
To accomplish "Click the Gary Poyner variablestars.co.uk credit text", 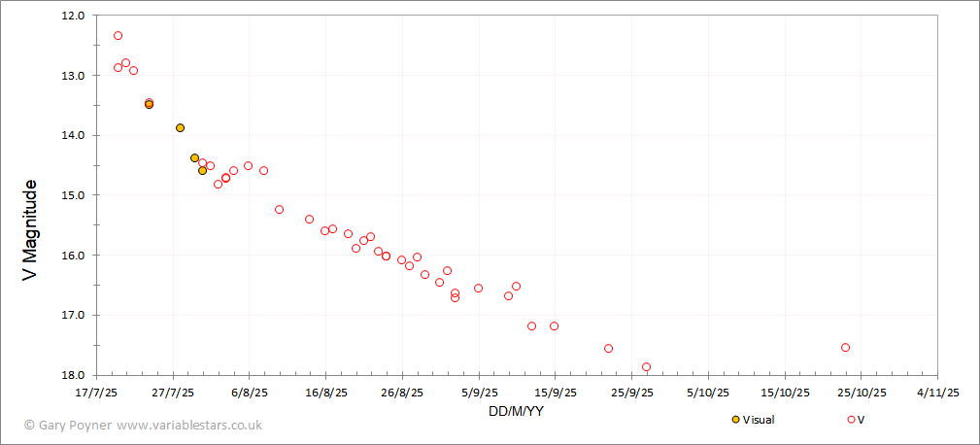I will pyautogui.click(x=143, y=425).
